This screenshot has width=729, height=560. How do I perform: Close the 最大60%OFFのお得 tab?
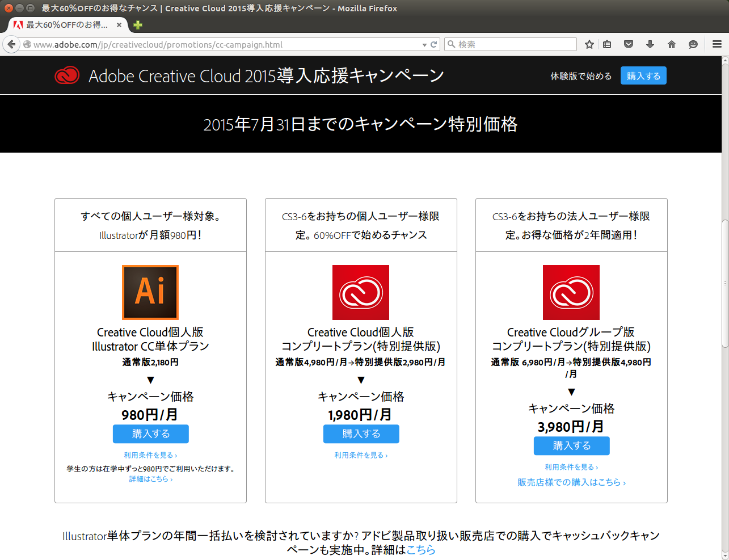[119, 25]
